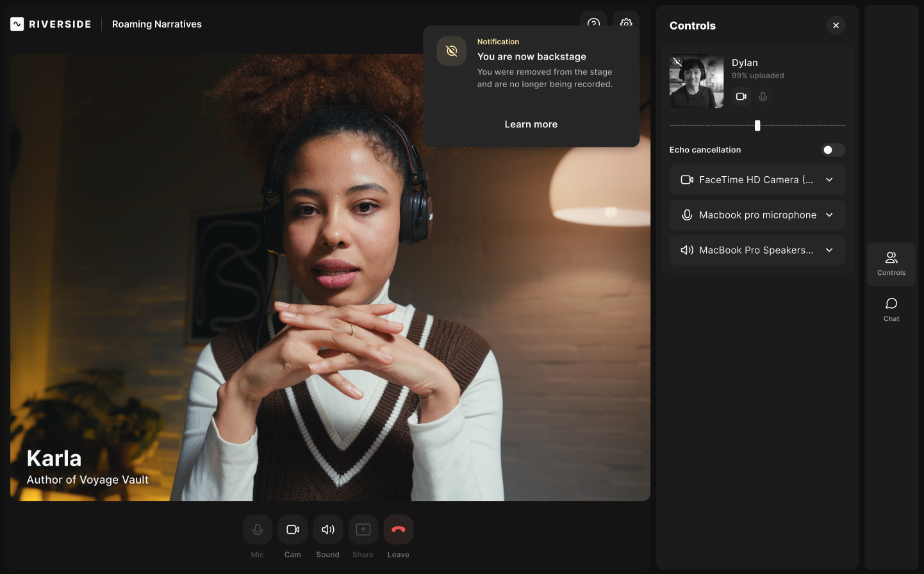Click Dylan's volume slider handle
This screenshot has height=574, width=924.
tap(757, 126)
